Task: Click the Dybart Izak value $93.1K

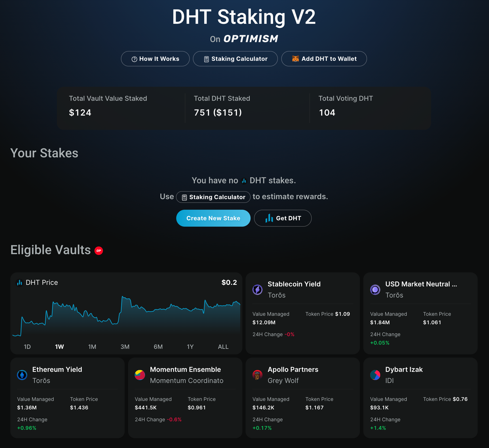Action: pyautogui.click(x=379, y=408)
